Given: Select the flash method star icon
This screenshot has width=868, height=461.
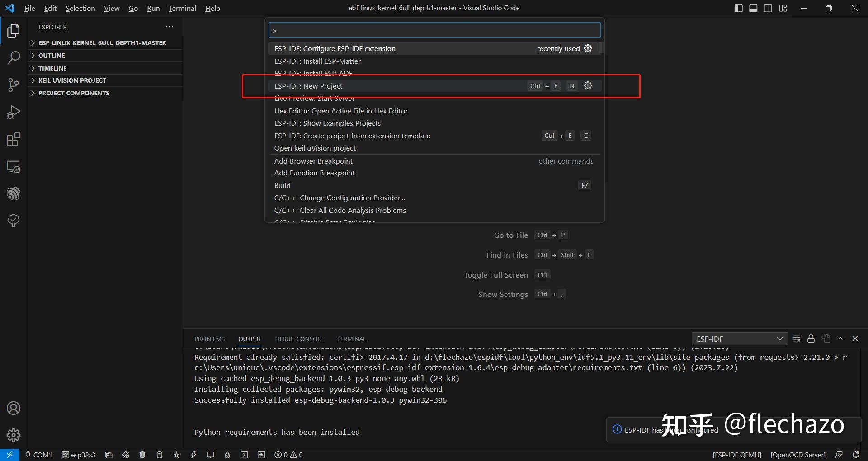Looking at the screenshot, I should pos(176,455).
